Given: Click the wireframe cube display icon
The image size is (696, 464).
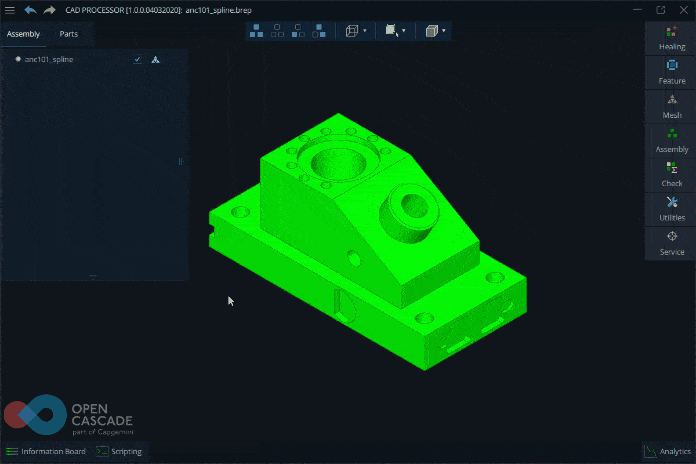Looking at the screenshot, I should click(x=352, y=31).
